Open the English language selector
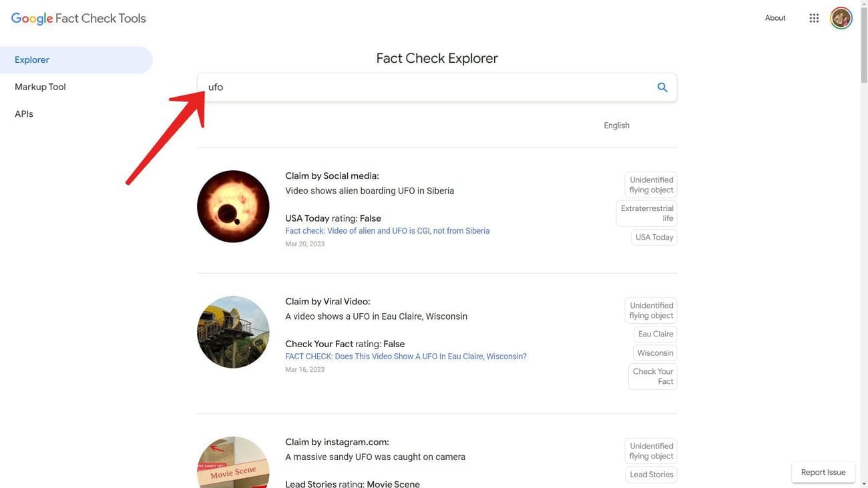 616,125
